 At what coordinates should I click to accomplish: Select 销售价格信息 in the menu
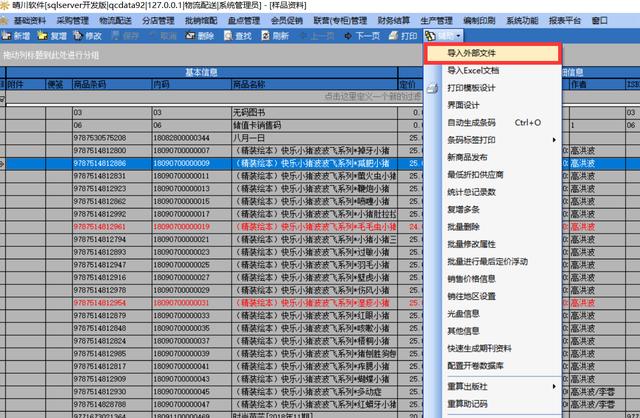click(493, 279)
